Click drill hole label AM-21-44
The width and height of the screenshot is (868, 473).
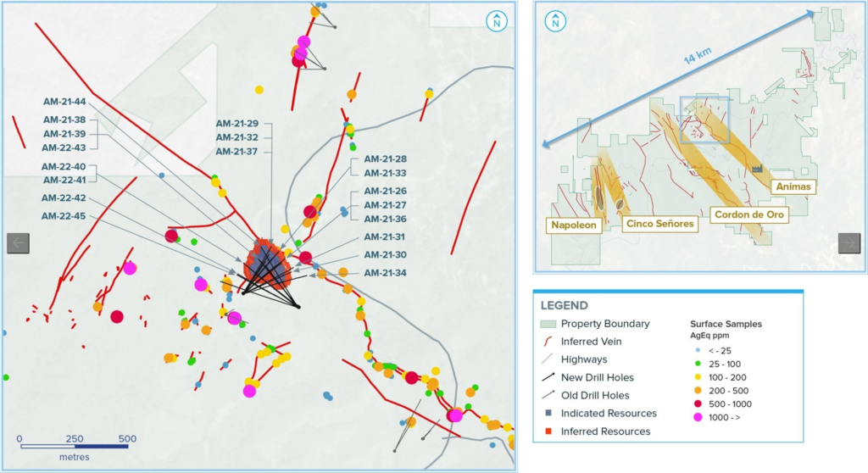[x=64, y=102]
